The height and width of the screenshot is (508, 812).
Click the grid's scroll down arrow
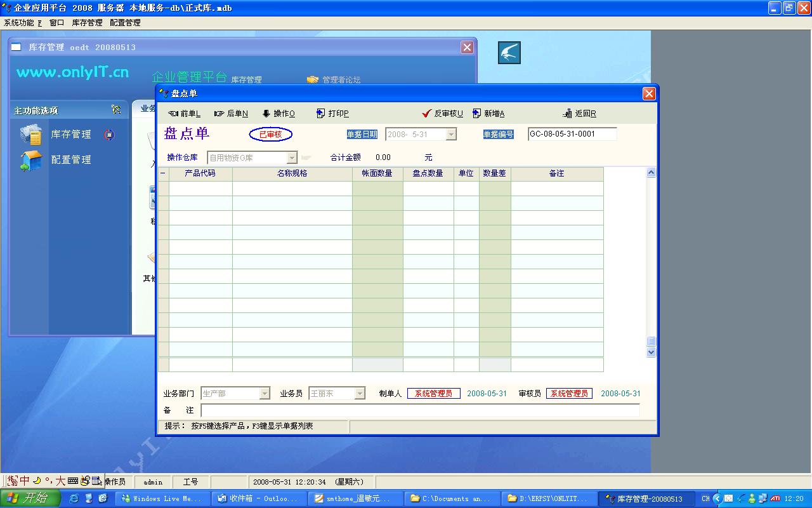coord(650,352)
